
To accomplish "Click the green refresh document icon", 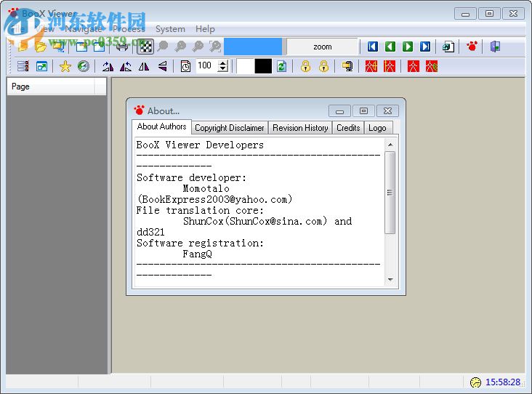I will (281, 66).
